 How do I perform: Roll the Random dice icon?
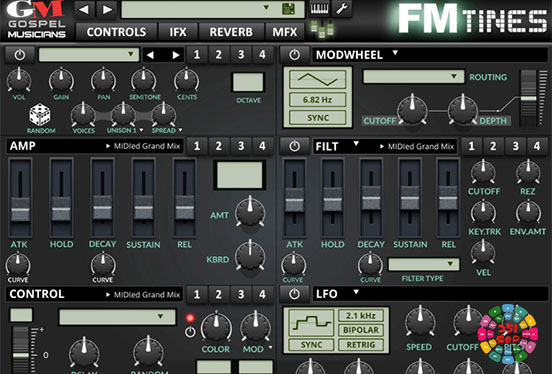pos(39,114)
